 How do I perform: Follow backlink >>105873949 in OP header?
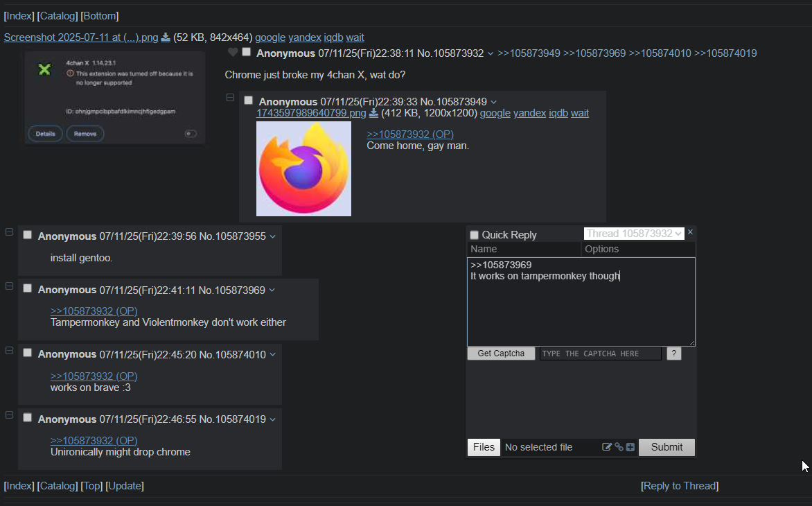click(x=529, y=53)
